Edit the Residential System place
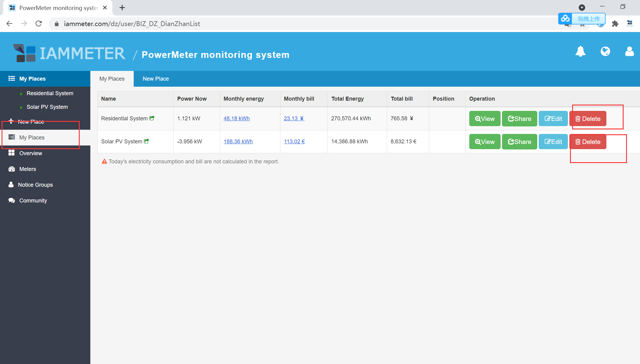 tap(553, 119)
